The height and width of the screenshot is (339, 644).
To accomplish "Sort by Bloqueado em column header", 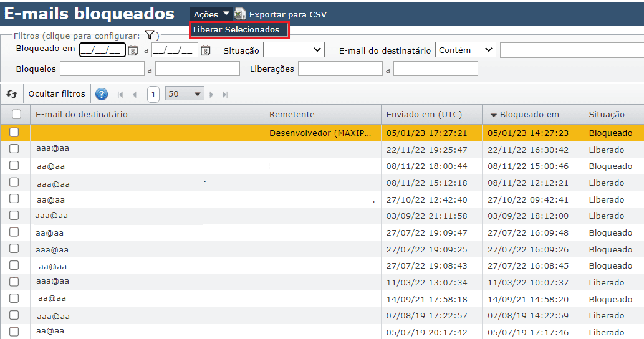I will (532, 114).
